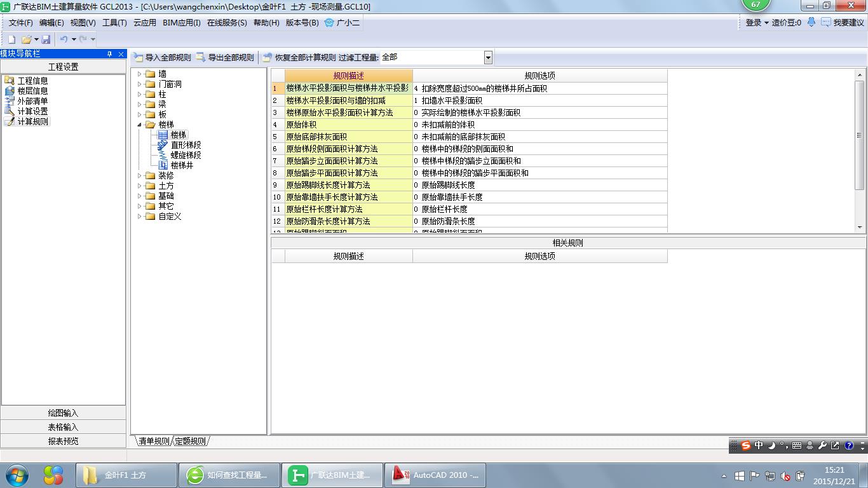Screen dimensions: 868x488
Task: Click the Sogou input method S icon
Action: [746, 445]
